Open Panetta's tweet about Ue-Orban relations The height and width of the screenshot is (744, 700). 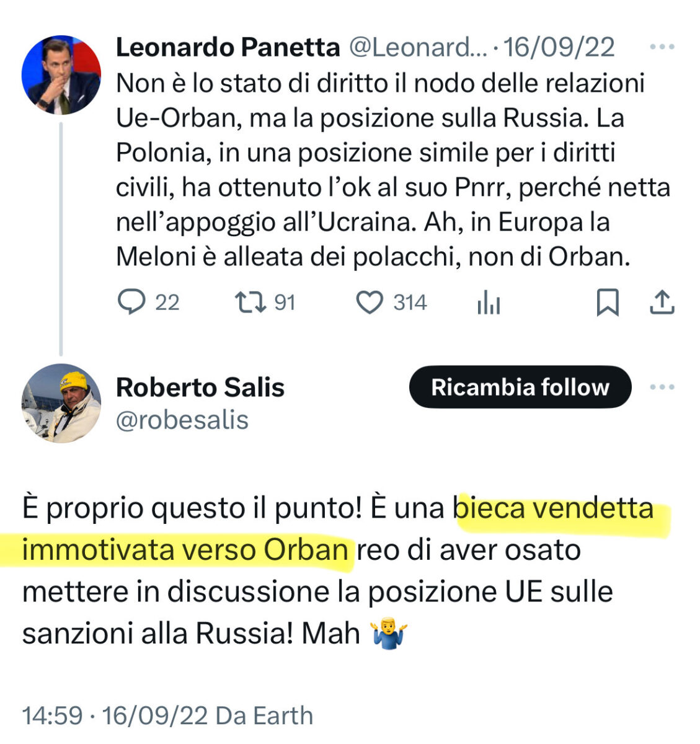coord(379,170)
